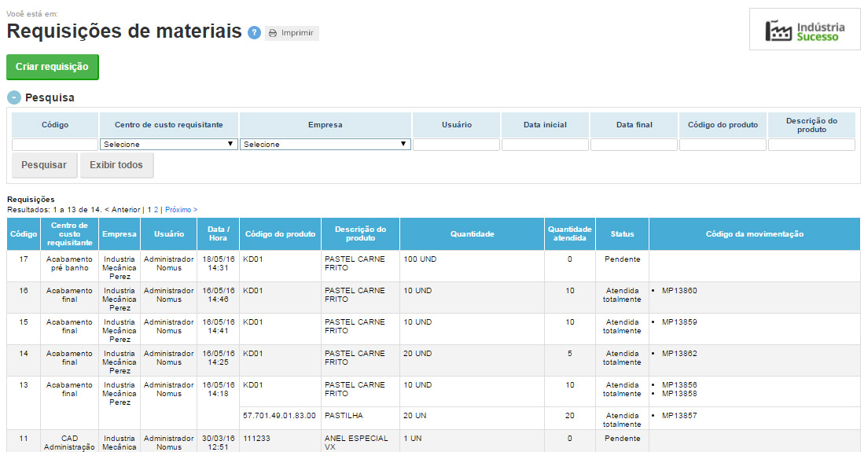Image resolution: width=868 pixels, height=452 pixels.
Task: Click the Indústria Sucesso logo
Action: coord(804,30)
